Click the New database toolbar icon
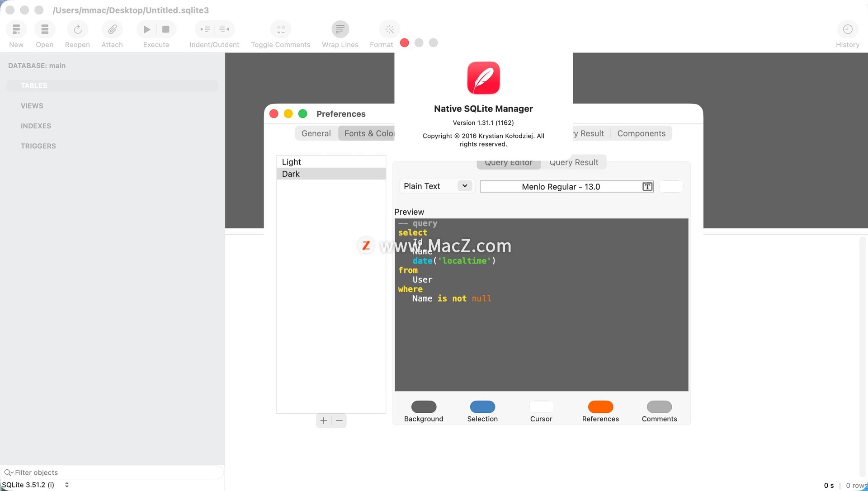868x491 pixels. [16, 29]
